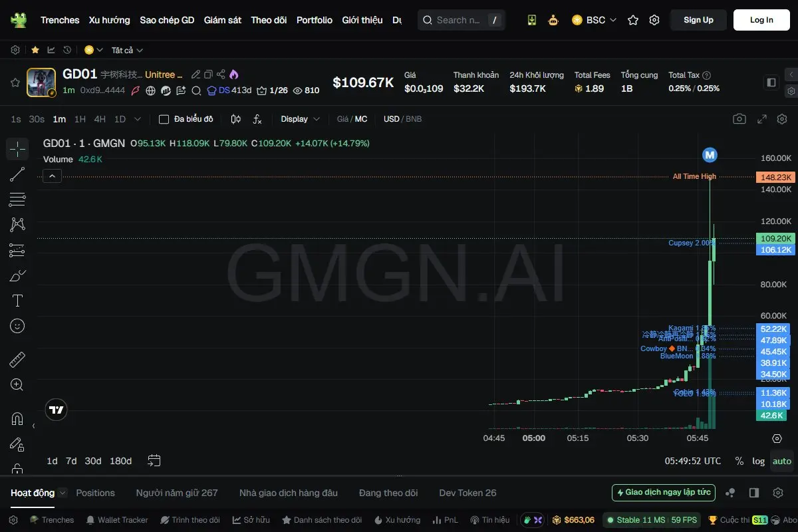Toggle the side panel layout icon by Total Tax

[771, 82]
